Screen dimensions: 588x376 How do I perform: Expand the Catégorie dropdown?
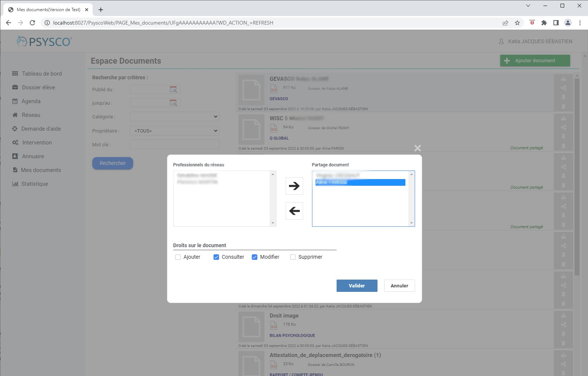174,117
